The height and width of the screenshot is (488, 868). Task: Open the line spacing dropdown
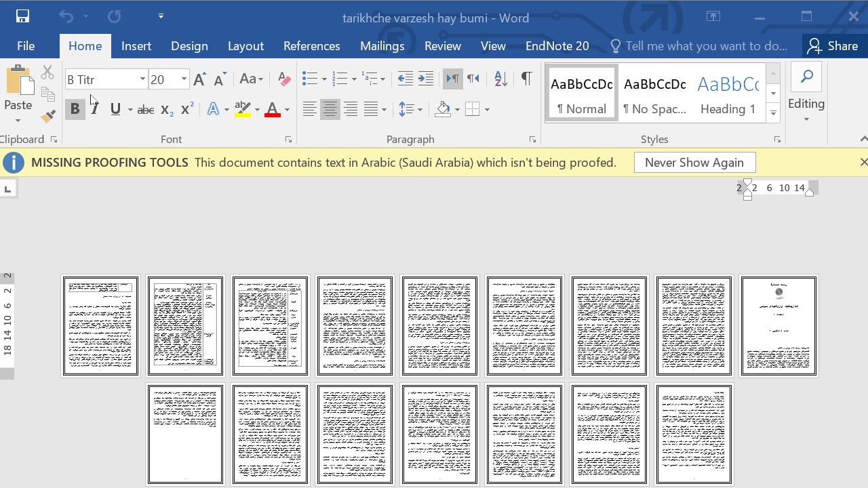(x=410, y=109)
